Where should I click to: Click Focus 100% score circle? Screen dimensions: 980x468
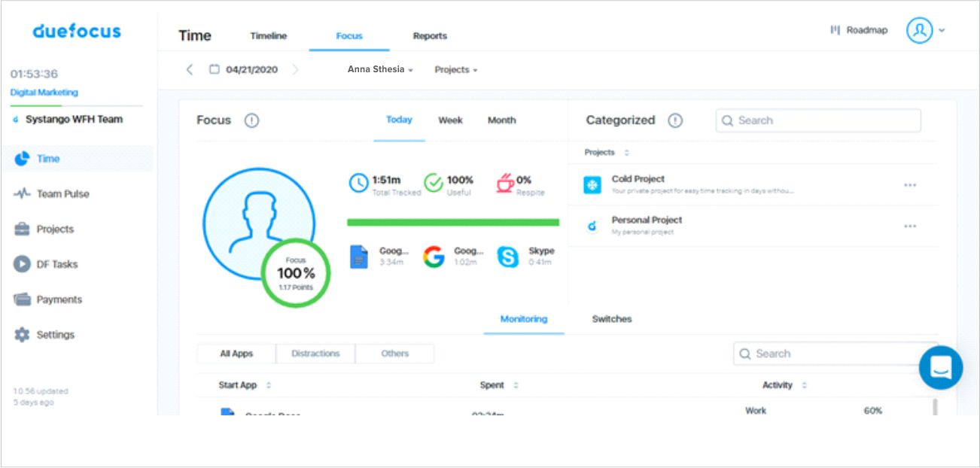click(295, 274)
